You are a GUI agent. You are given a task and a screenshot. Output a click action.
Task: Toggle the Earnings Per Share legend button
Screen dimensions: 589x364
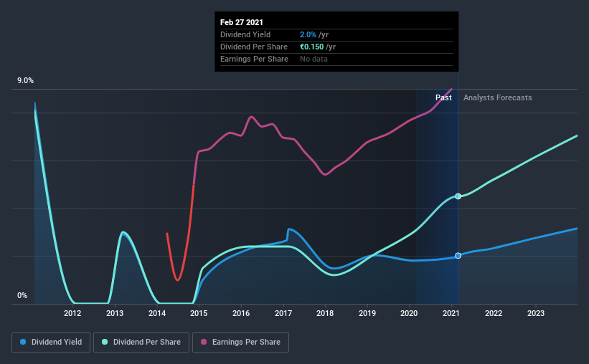click(240, 343)
